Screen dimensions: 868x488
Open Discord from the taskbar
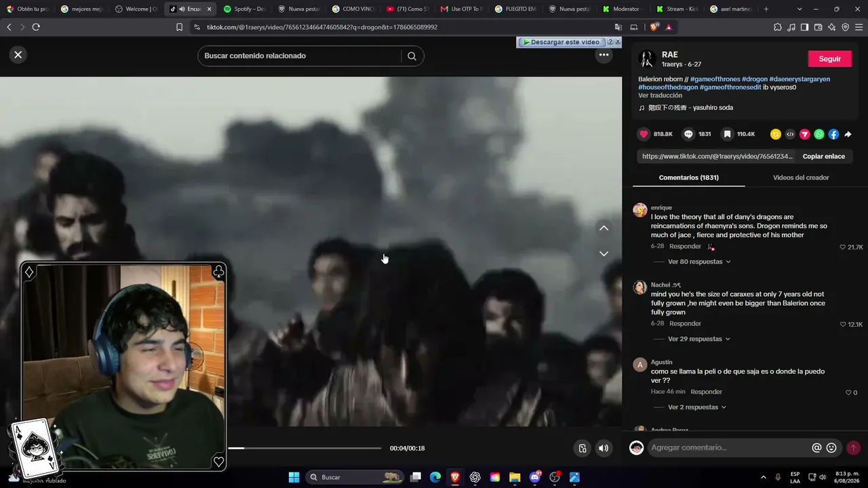(x=535, y=477)
